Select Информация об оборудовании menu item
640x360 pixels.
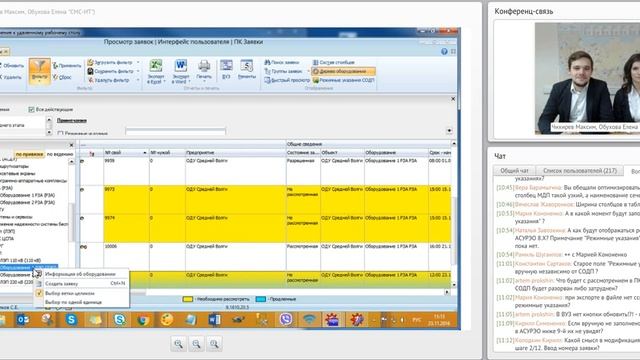tap(80, 274)
